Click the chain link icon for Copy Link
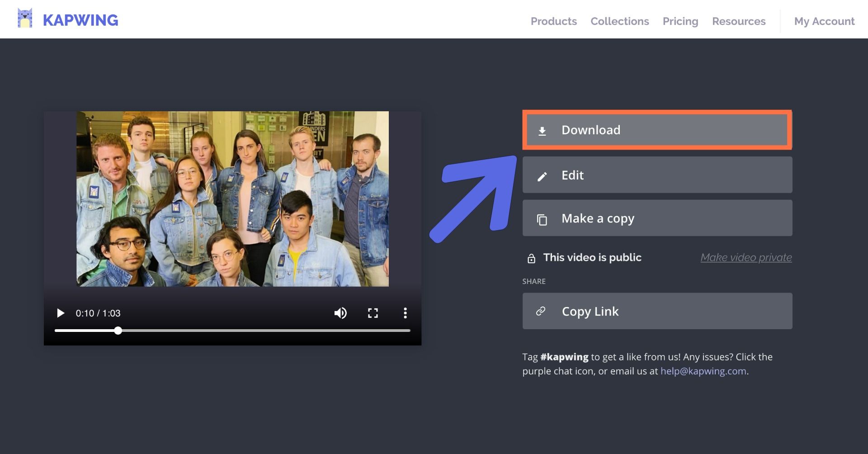Image resolution: width=868 pixels, height=454 pixels. tap(541, 311)
